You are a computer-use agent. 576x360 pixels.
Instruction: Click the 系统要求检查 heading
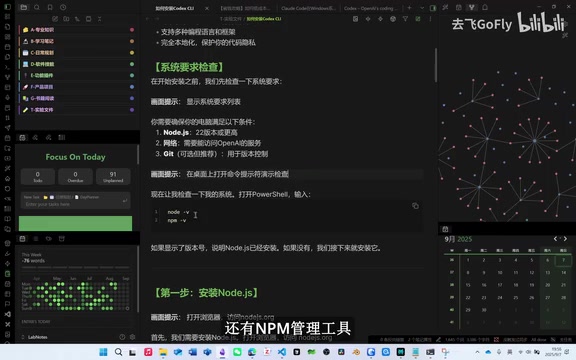point(188,67)
